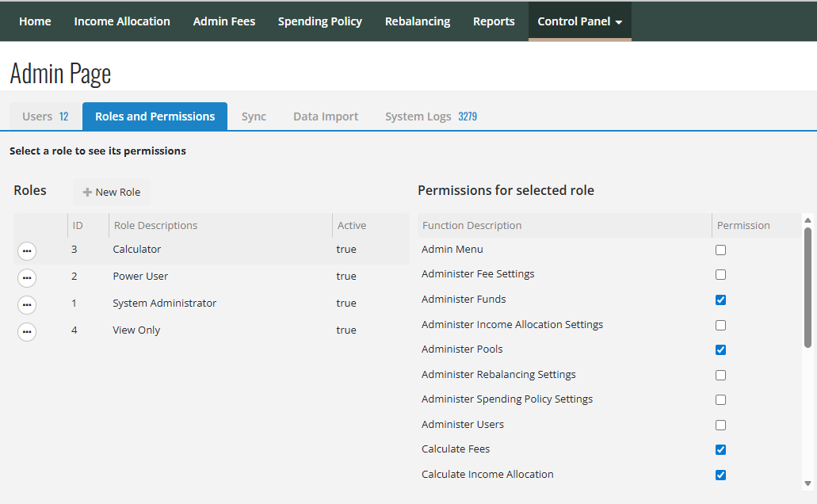Click the Administer Funds function description
817x504 pixels.
tap(464, 300)
